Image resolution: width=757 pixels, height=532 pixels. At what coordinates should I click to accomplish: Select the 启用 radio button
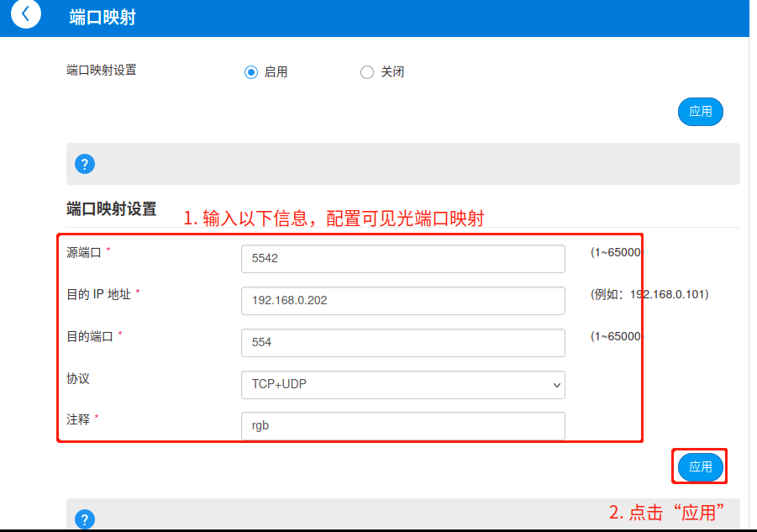coord(250,72)
